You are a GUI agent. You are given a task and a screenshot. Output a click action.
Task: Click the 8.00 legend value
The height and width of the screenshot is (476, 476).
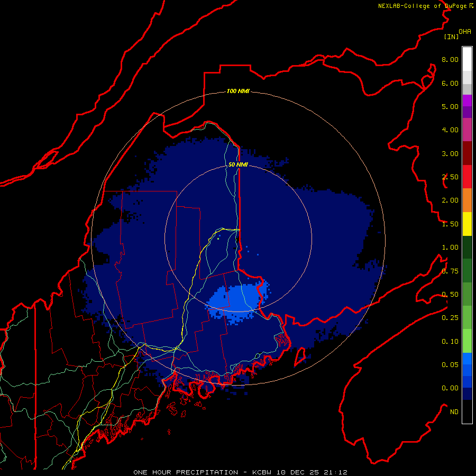(x=450, y=59)
